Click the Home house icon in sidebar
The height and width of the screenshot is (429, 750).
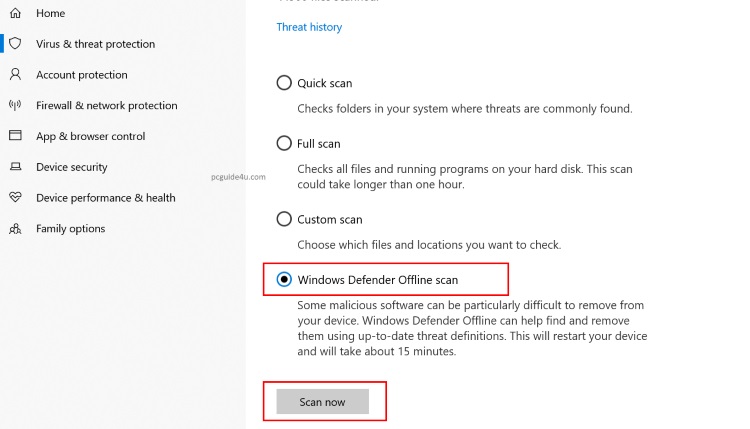click(15, 13)
